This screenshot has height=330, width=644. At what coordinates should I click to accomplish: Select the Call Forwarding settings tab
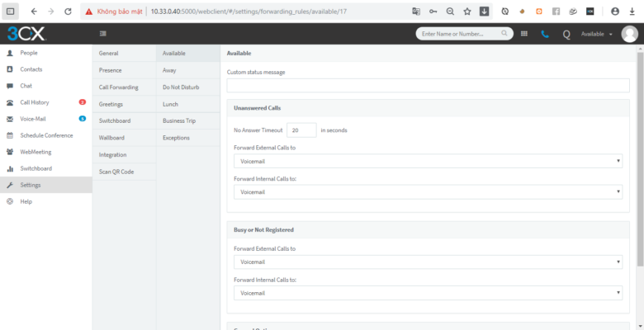[118, 87]
